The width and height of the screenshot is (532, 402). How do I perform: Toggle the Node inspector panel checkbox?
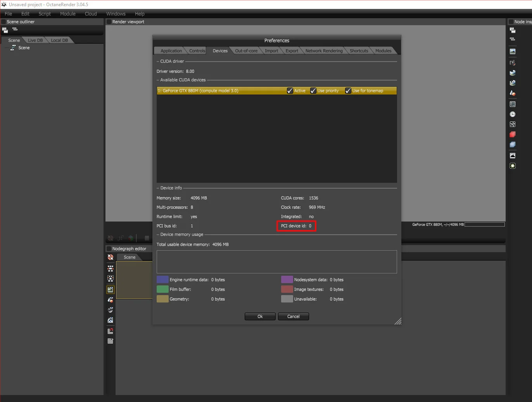click(x=511, y=22)
